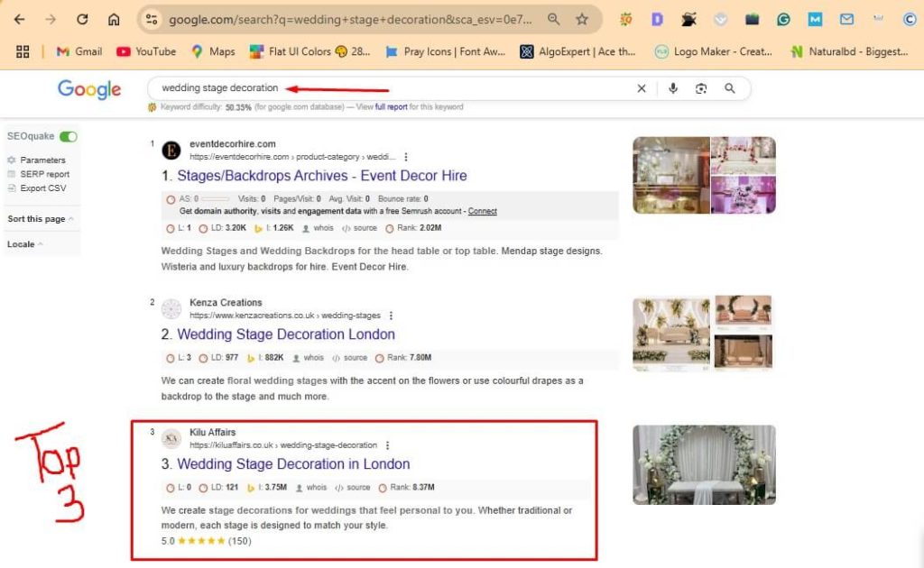This screenshot has width=924, height=568.
Task: Click Rank: 7.80M of Kenza Creations result
Action: pos(403,358)
